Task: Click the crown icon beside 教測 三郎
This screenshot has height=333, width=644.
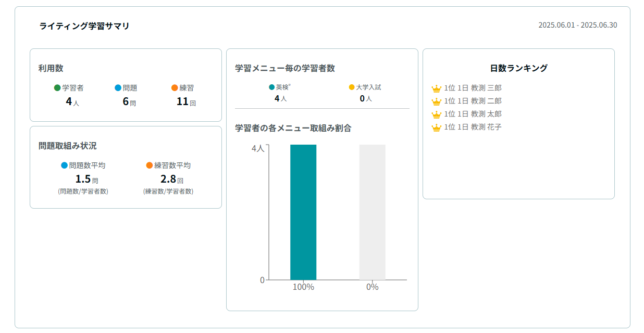Action: tap(437, 88)
